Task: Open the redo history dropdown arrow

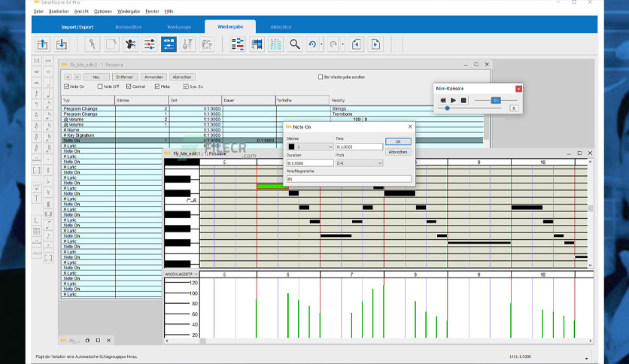Action: click(x=342, y=44)
